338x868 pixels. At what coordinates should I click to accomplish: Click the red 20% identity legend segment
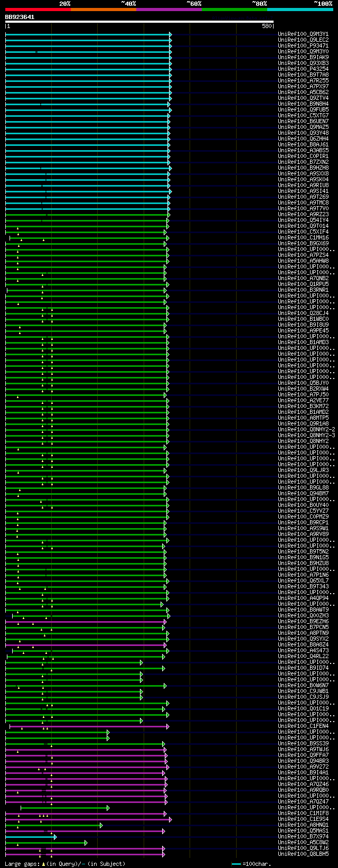coord(38,9)
